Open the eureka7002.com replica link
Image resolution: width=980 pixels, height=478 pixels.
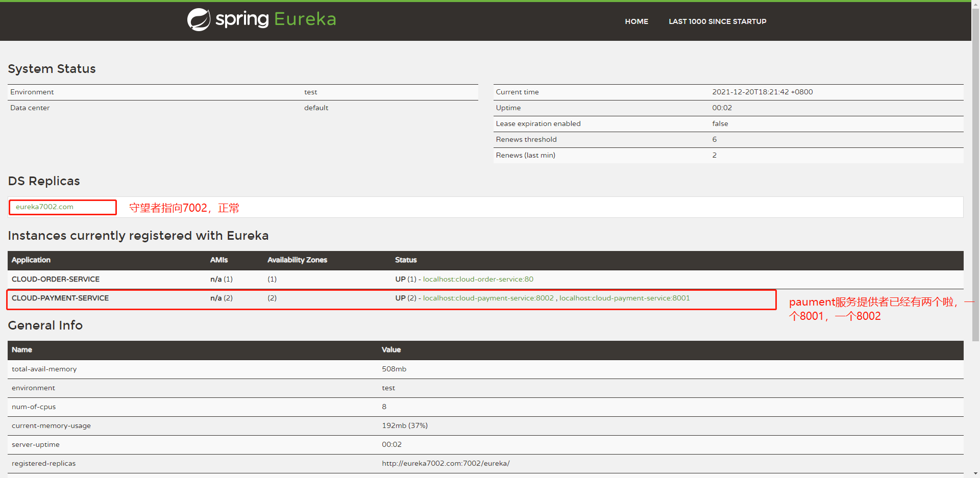point(44,207)
